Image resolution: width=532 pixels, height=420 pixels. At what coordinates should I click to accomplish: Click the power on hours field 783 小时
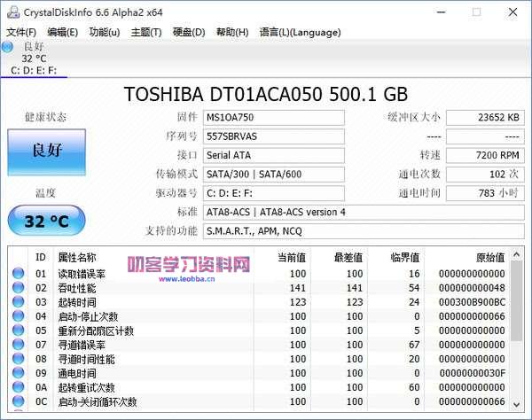tap(485, 193)
